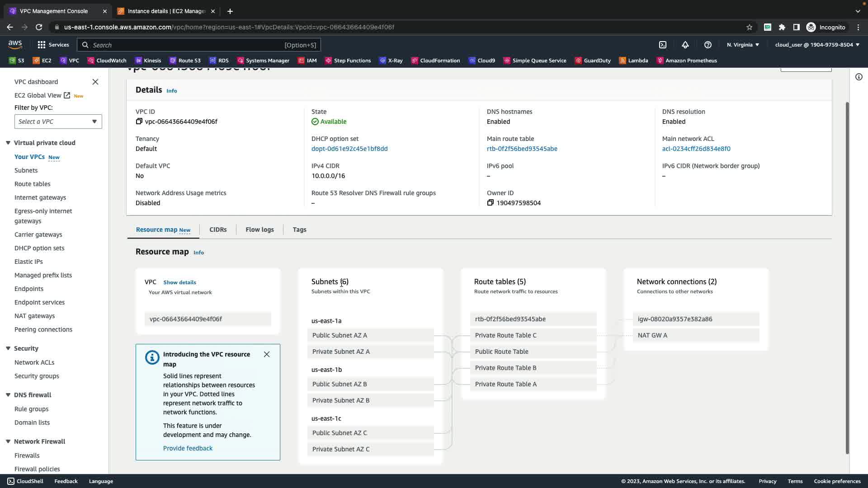Image resolution: width=868 pixels, height=488 pixels.
Task: Open the S3 service shortcut
Action: (17, 61)
